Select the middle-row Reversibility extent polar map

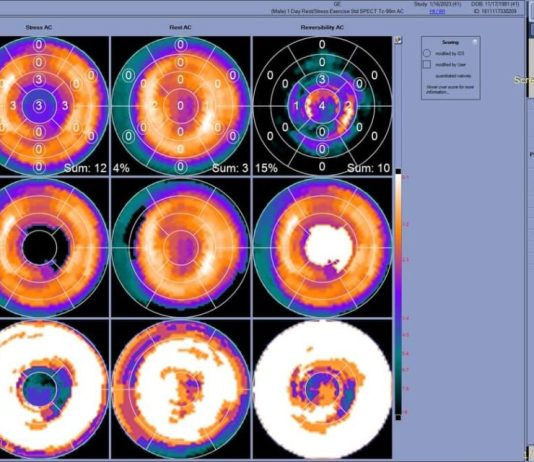323,248
